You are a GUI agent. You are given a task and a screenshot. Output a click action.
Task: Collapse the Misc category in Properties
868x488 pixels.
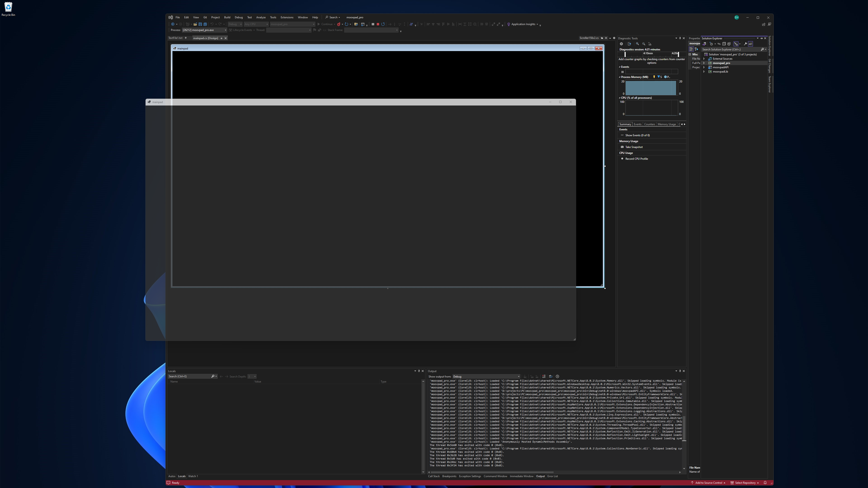[690, 54]
